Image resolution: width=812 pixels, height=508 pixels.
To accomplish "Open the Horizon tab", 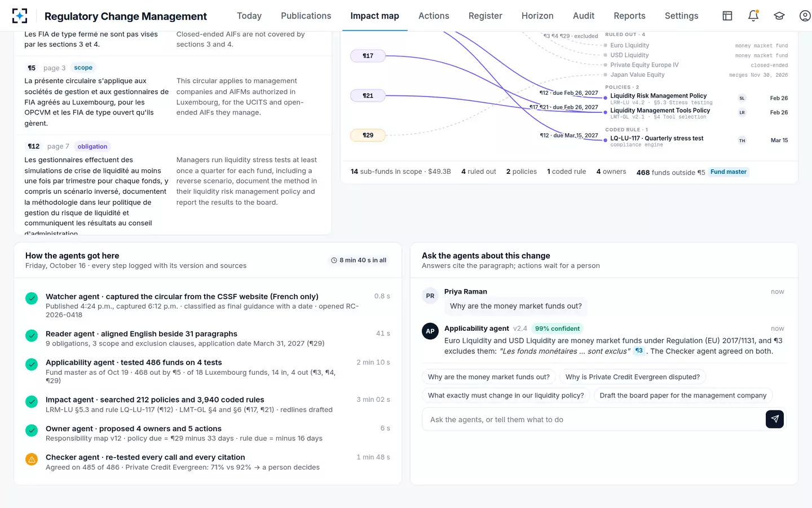I will [x=537, y=16].
